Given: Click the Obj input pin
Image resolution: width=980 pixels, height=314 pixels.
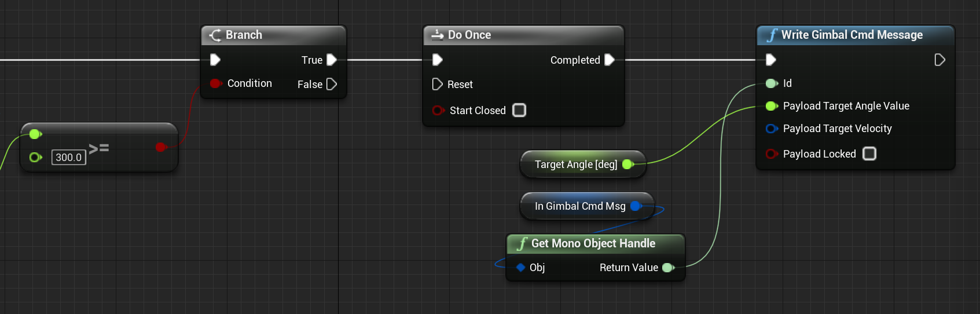Looking at the screenshot, I should pyautogui.click(x=520, y=268).
